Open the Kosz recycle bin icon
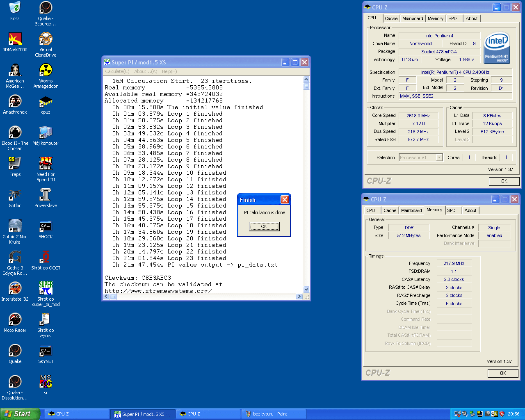Screen dimensions: 525x420 point(15,11)
